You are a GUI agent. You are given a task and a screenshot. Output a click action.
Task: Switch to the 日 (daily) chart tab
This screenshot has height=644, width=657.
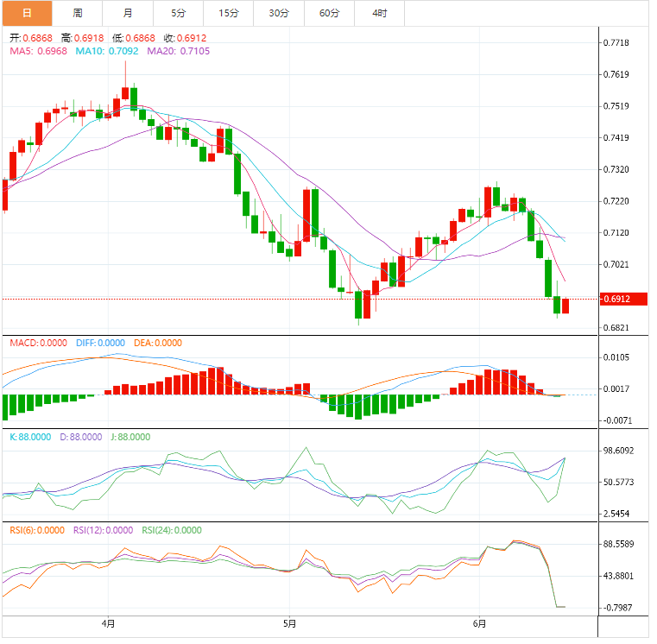click(27, 13)
